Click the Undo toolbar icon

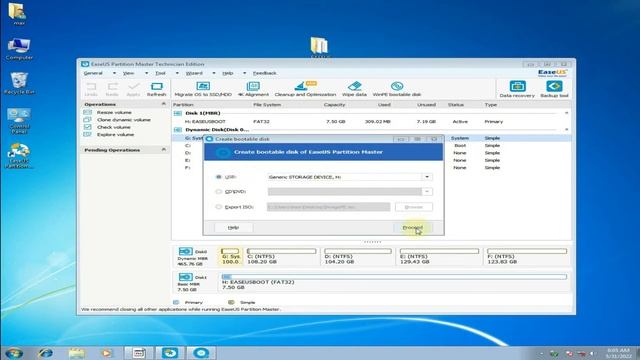tap(91, 89)
